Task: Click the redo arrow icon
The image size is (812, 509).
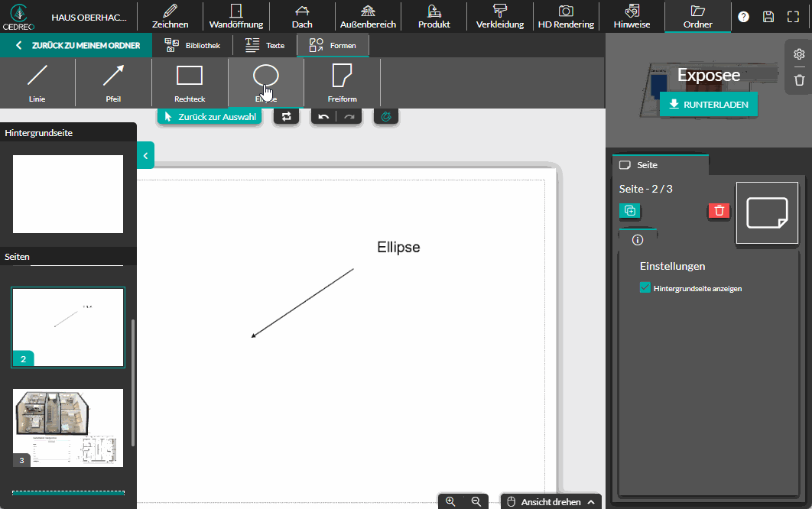Action: click(x=348, y=115)
